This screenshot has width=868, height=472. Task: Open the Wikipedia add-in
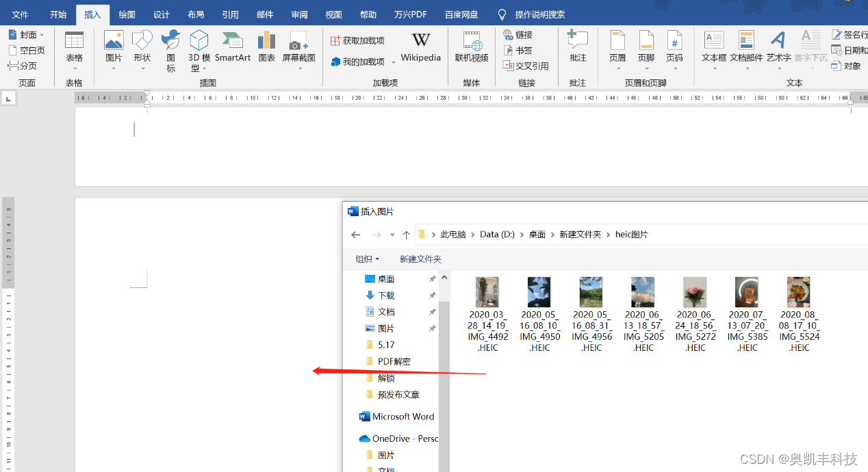420,48
